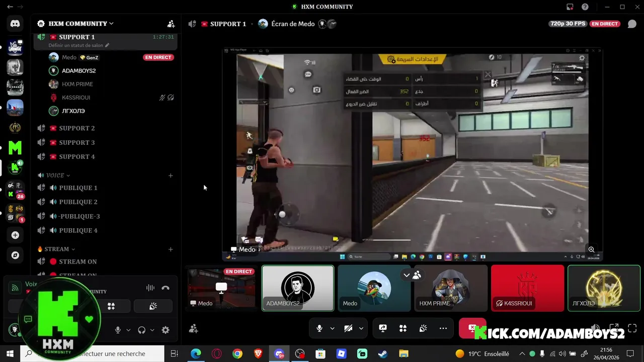Toggle the members list above the stream tiles
Image resolution: width=644 pixels, height=362 pixels.
pos(417,275)
